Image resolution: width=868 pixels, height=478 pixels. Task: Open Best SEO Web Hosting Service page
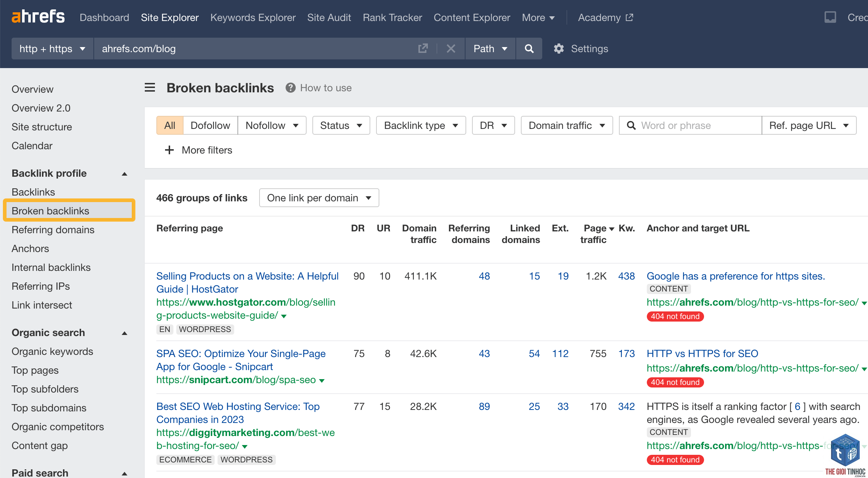tap(238, 413)
